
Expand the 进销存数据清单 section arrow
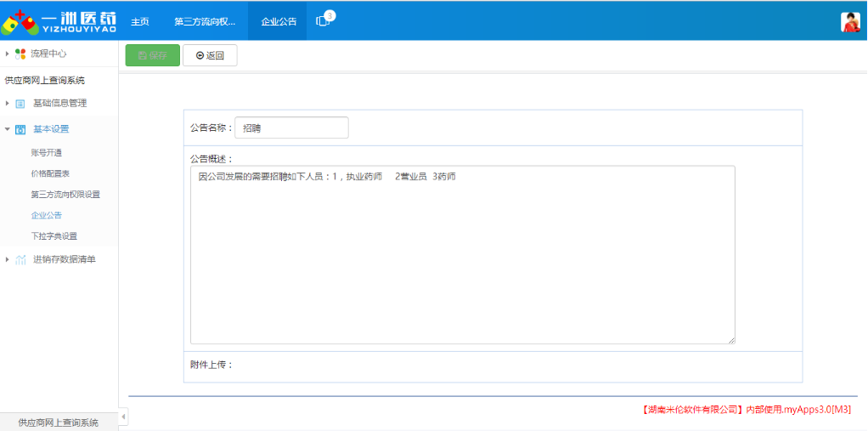click(8, 260)
